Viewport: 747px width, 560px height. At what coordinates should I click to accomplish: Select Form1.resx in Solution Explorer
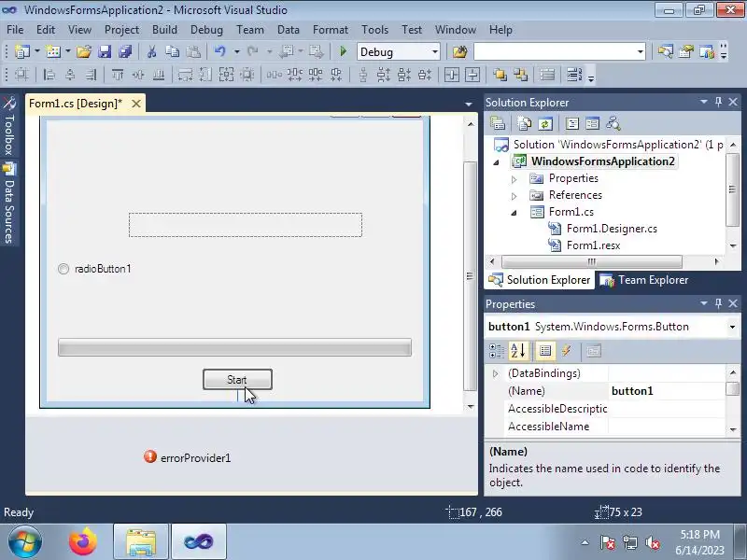click(593, 245)
